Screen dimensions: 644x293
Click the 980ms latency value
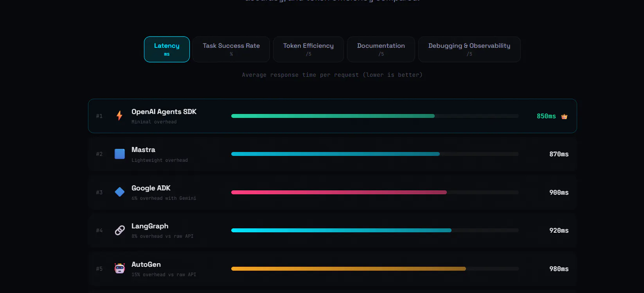pyautogui.click(x=559, y=269)
